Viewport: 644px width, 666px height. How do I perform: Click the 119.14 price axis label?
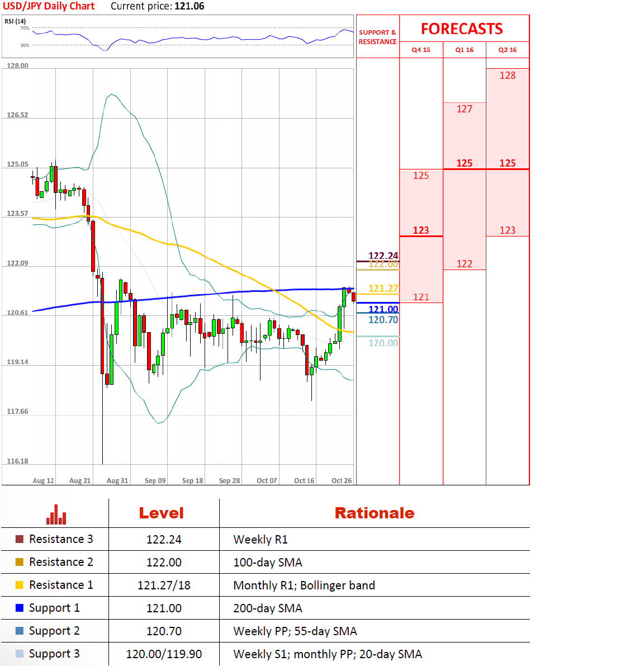[17, 362]
